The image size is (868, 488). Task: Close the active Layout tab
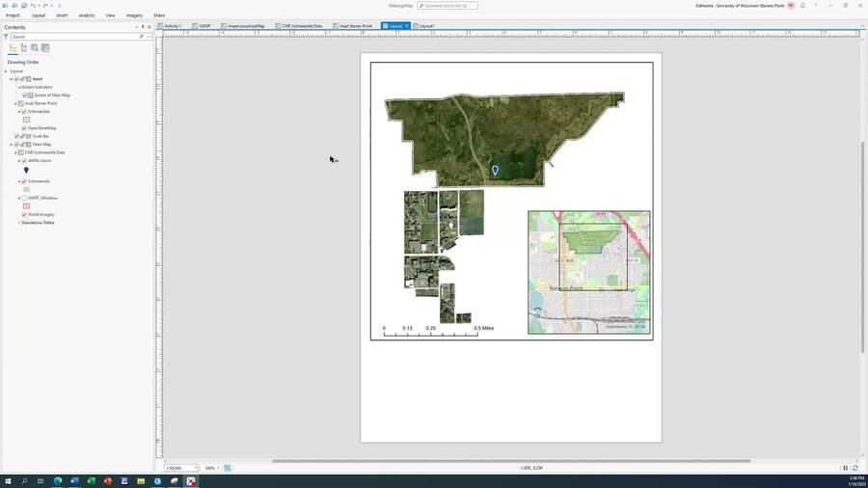[407, 26]
